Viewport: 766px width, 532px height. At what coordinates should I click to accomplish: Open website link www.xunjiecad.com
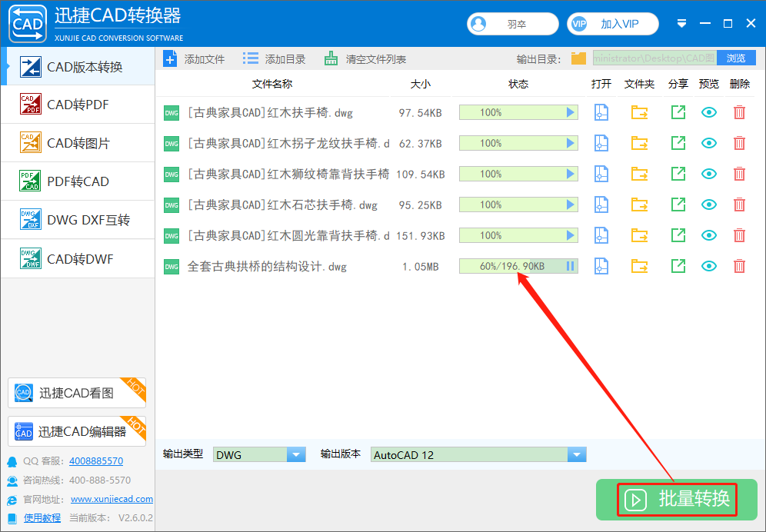(x=112, y=499)
